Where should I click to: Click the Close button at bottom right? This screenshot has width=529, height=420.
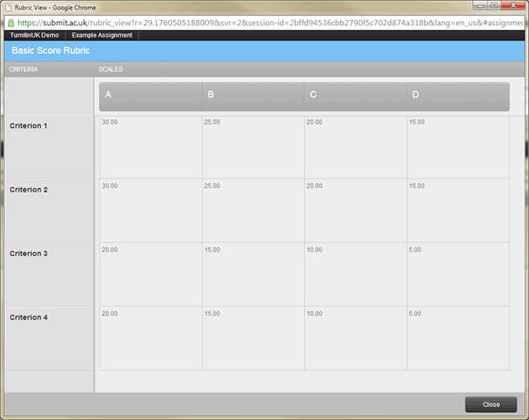(491, 404)
